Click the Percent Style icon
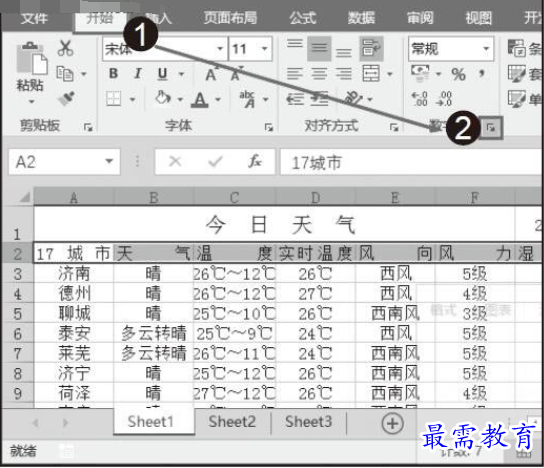This screenshot has height=468, width=544. pyautogui.click(x=458, y=74)
